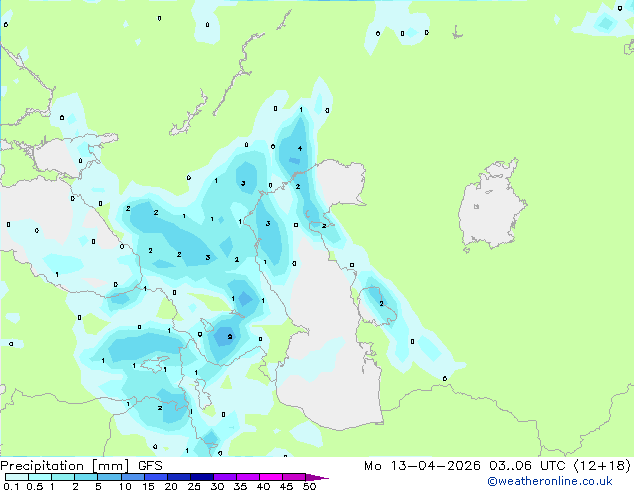Click the "03..06 UTC" time text
Screen dimensions: 634x490
(x=527, y=466)
